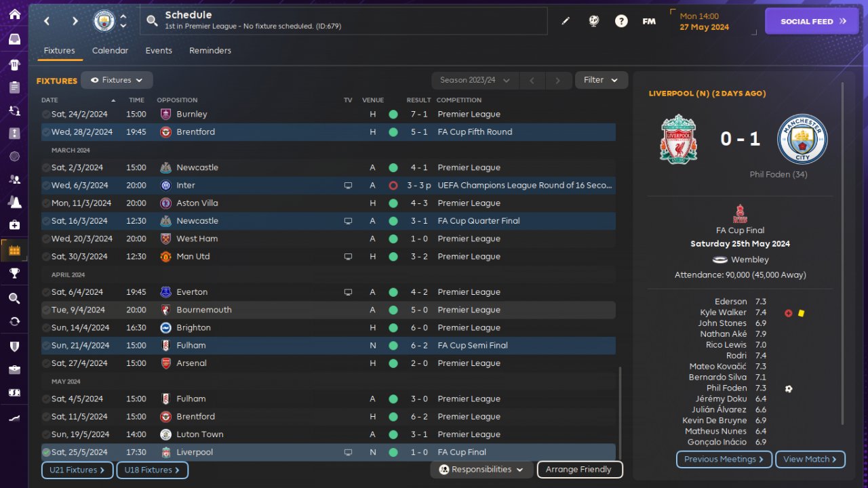This screenshot has width=868, height=488.
Task: Toggle the tick circle for Luton Town fixture
Action: coord(45,434)
